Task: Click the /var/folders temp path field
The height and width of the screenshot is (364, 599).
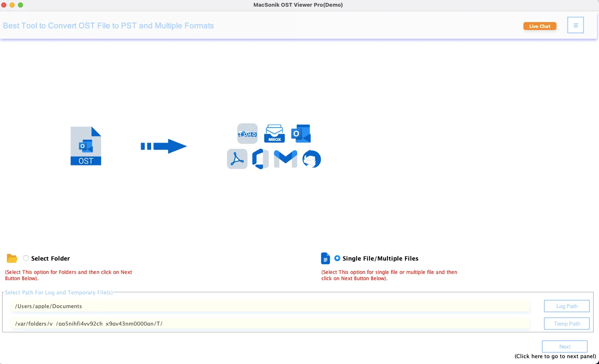Action: pos(271,324)
